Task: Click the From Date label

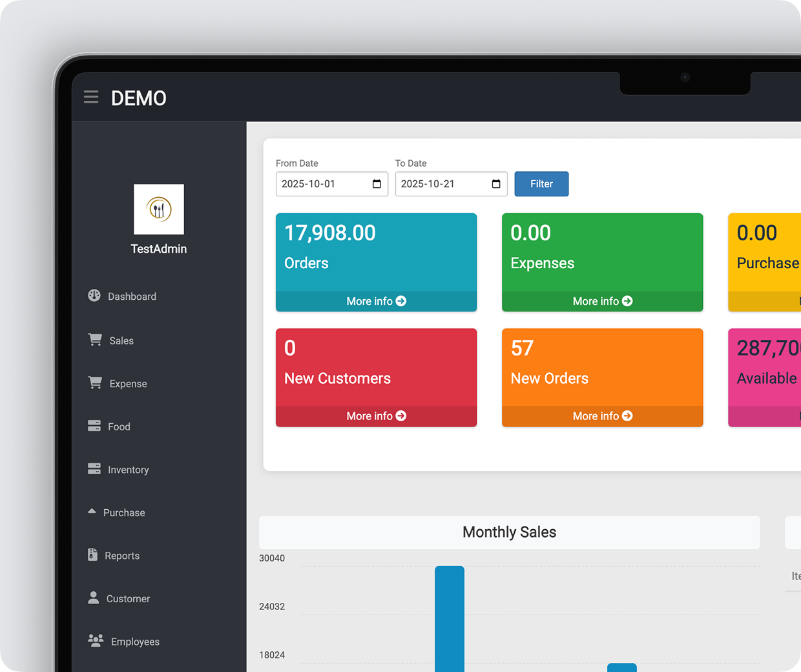Action: (x=297, y=163)
